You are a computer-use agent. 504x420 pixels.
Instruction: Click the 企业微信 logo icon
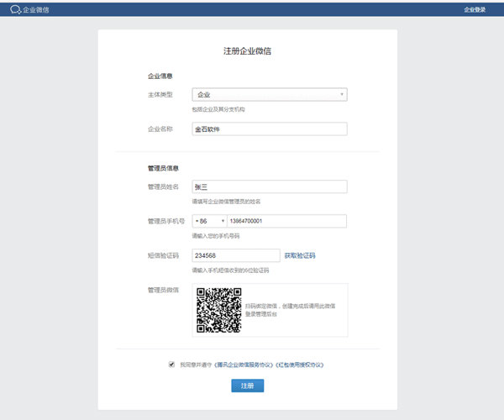14,9
